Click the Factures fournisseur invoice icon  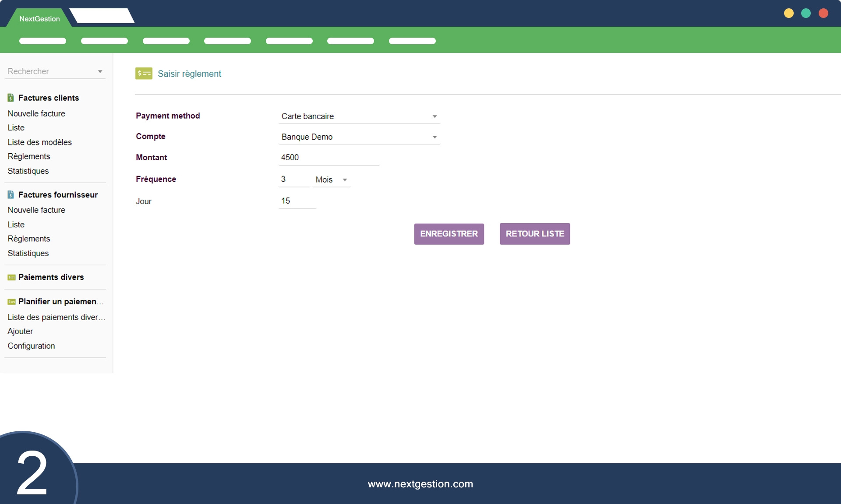pyautogui.click(x=11, y=194)
